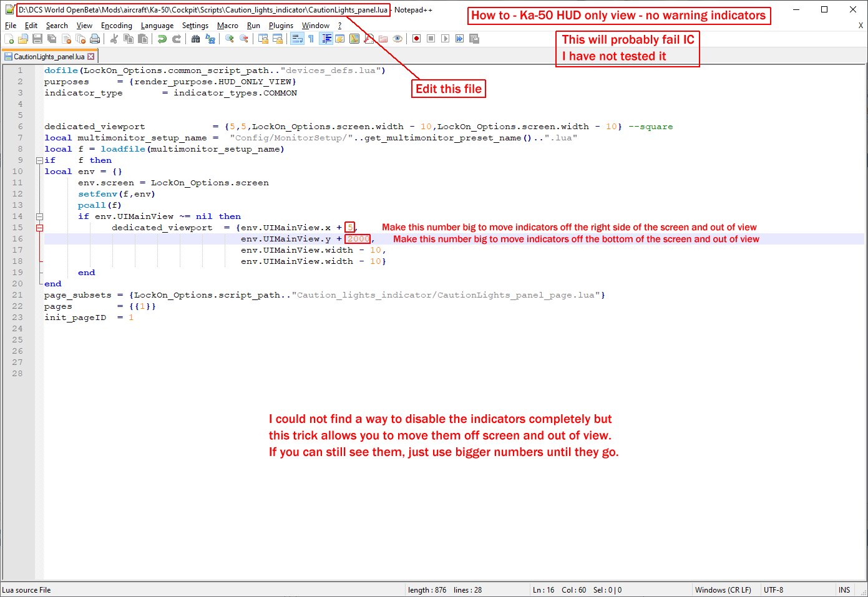
Task: Toggle Word wrap in the toolbar
Action: coord(297,39)
